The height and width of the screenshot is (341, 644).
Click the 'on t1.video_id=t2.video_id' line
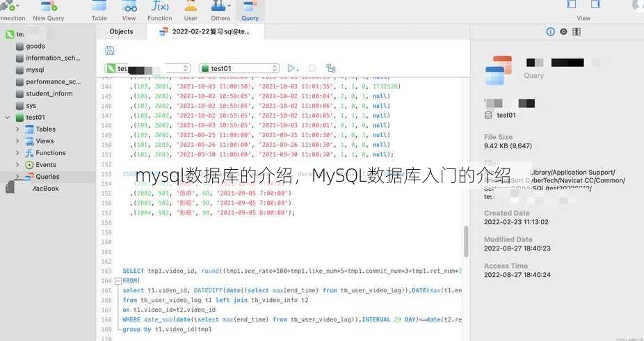169,310
